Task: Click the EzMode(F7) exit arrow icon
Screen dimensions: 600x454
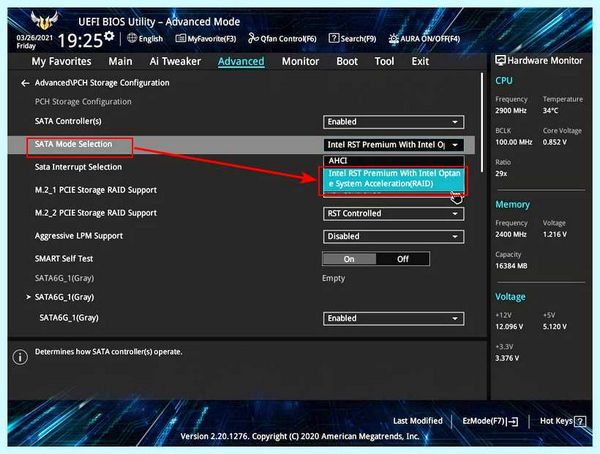Action: tap(512, 421)
